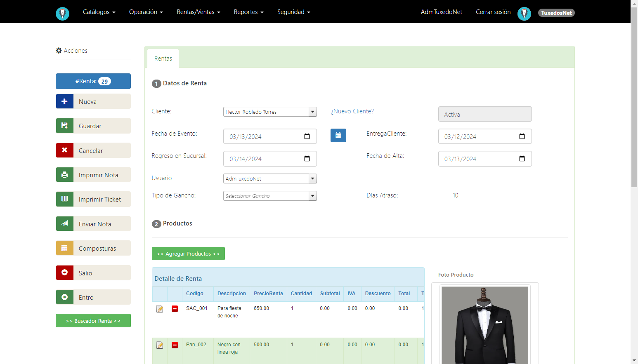The width and height of the screenshot is (638, 364).
Task: Remove the SAC_001 row with red minus icon
Action: coord(175,309)
